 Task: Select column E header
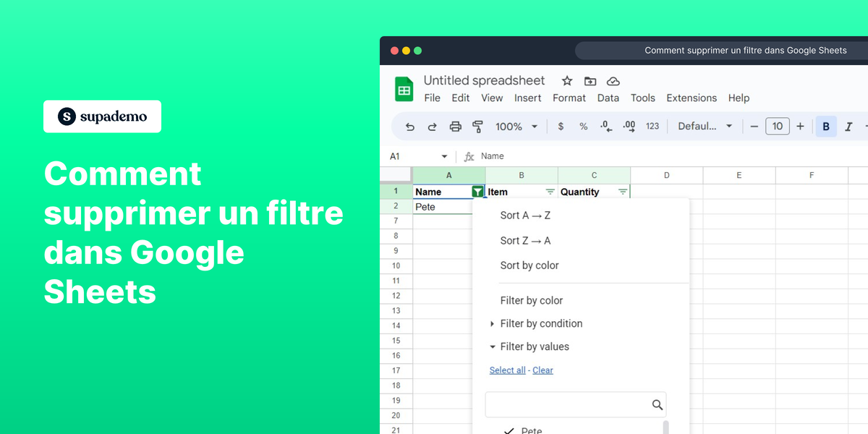[x=739, y=176]
